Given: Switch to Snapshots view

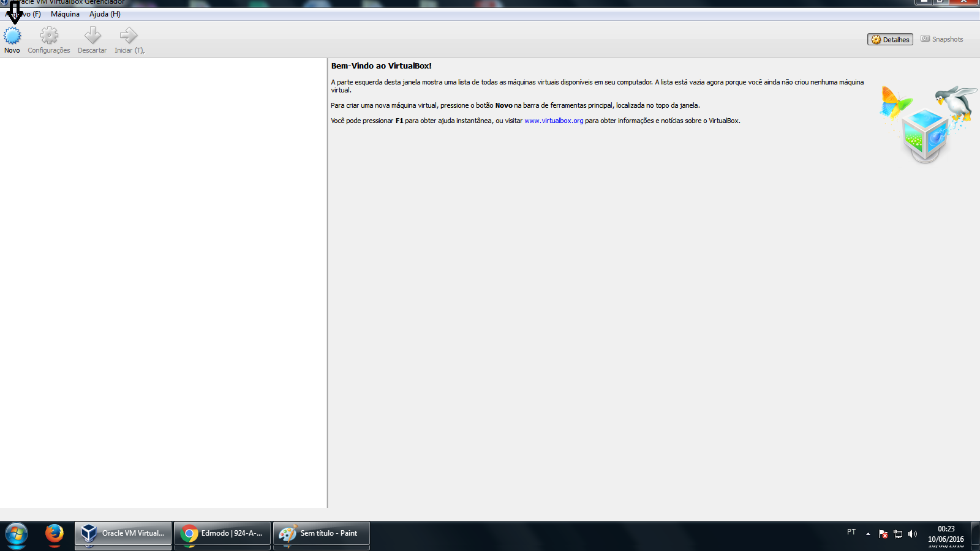Looking at the screenshot, I should (x=942, y=39).
